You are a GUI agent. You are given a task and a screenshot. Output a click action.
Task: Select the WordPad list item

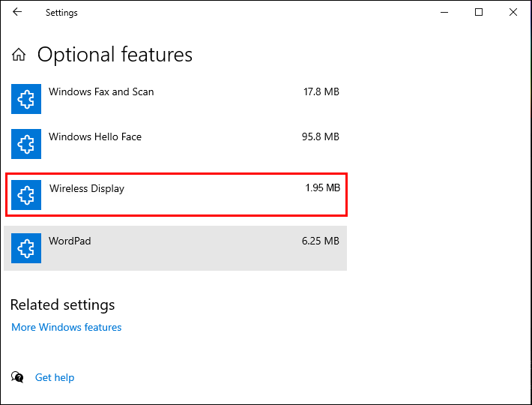70,241
